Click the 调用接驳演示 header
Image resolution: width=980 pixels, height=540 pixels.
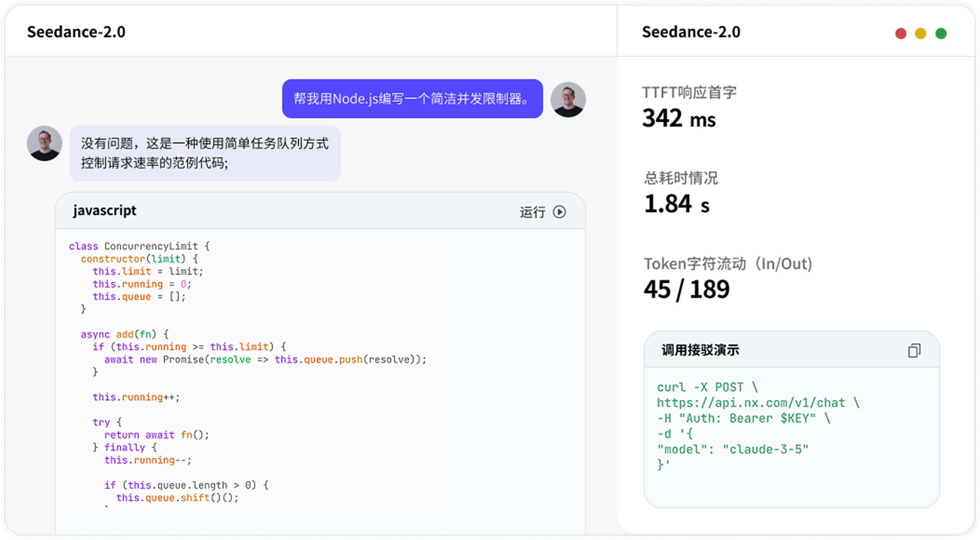click(x=700, y=350)
